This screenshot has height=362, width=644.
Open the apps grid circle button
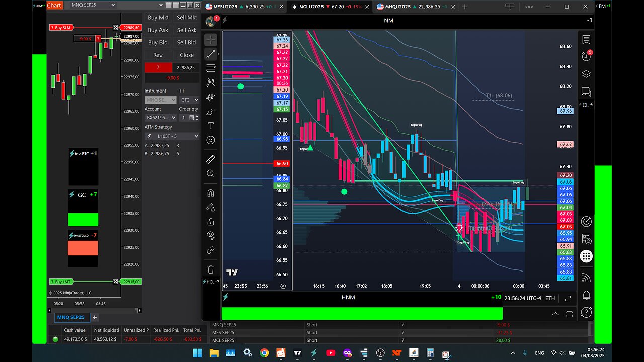[586, 256]
